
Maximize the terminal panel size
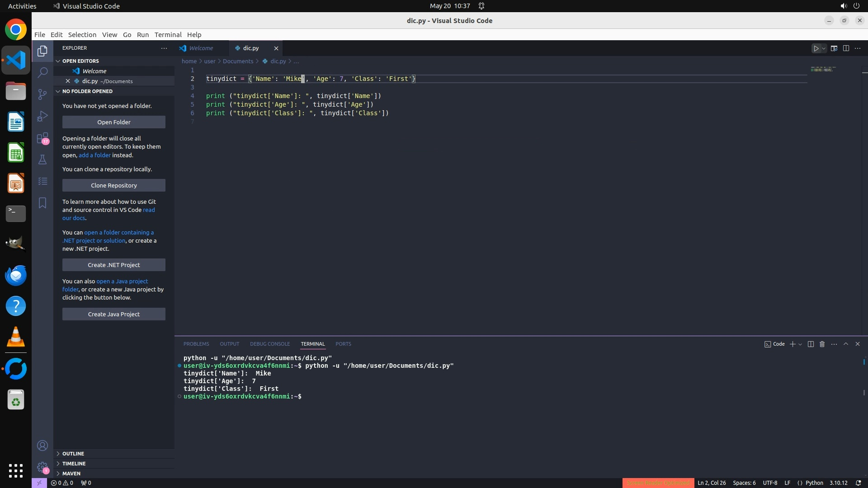(x=846, y=344)
